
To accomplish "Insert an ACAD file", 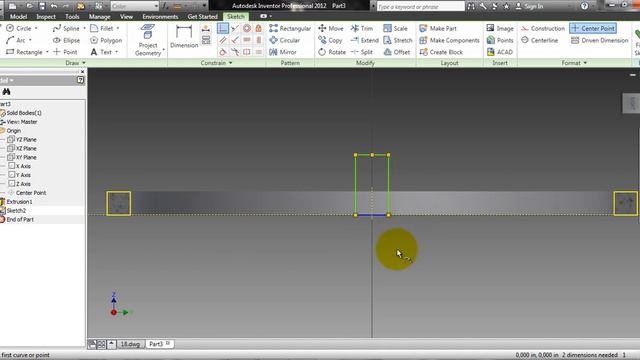I will click(x=500, y=52).
